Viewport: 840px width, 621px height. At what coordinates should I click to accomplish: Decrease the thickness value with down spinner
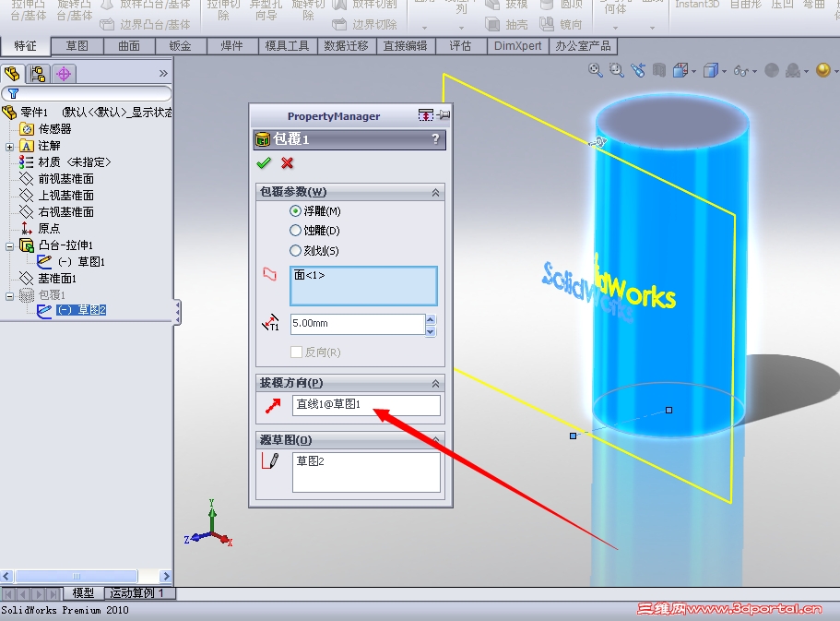[x=431, y=331]
